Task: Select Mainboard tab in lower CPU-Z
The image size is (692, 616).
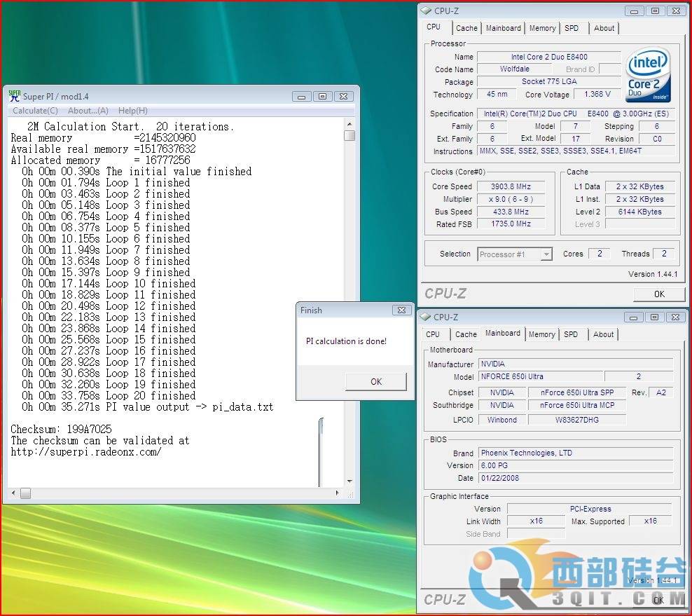Action: coord(503,334)
